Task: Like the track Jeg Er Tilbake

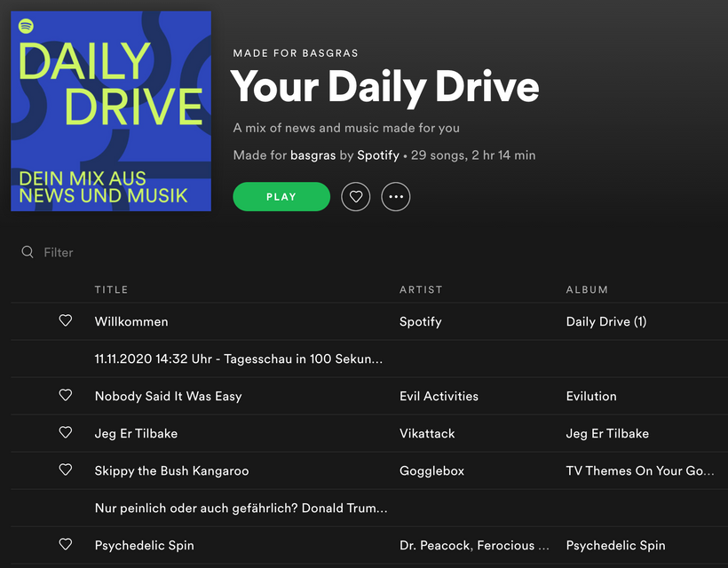Action: click(66, 432)
